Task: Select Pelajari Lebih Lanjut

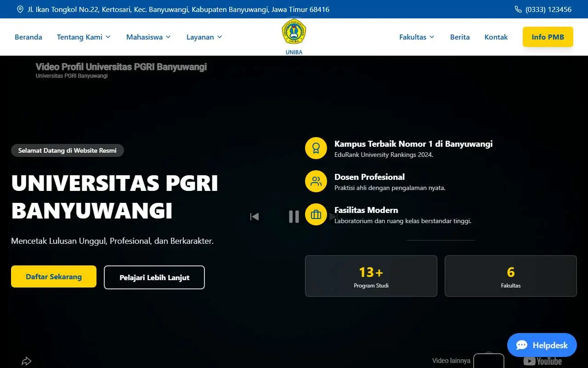Action: point(154,277)
